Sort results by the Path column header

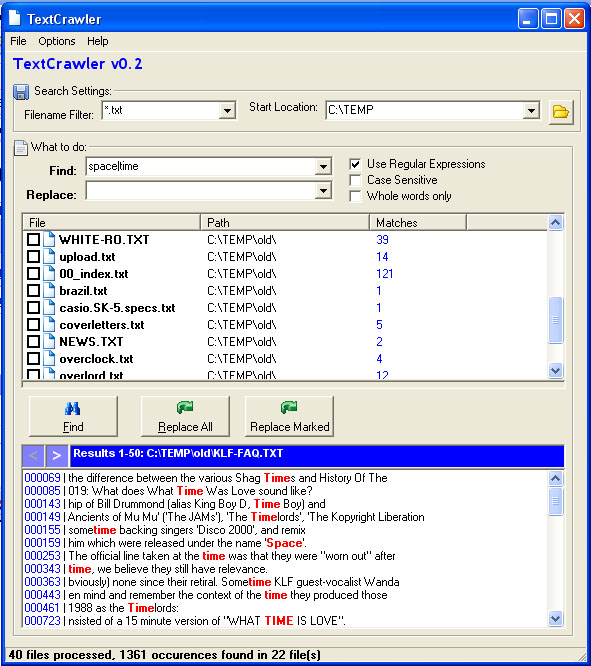click(285, 223)
